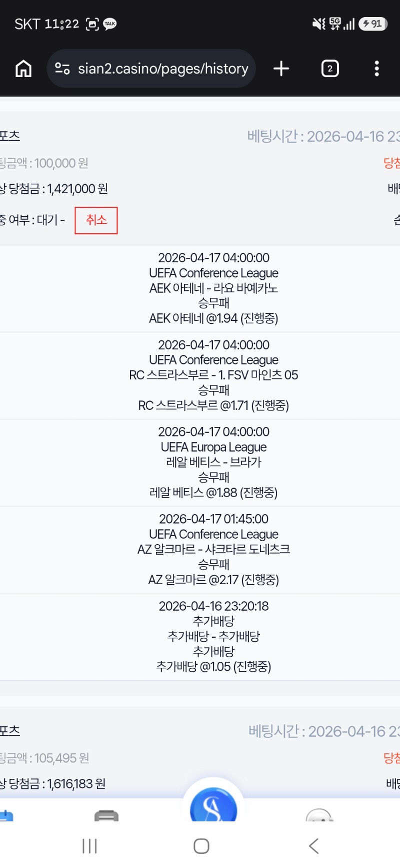Tap the site settings icon in address bar
400x868 pixels.
[62, 69]
